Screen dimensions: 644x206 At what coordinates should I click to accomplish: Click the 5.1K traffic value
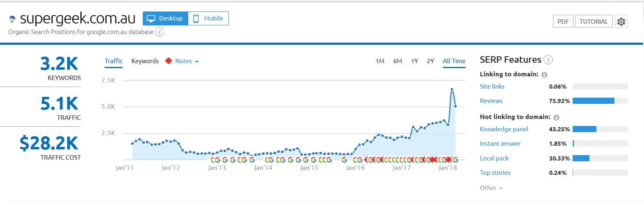click(59, 103)
